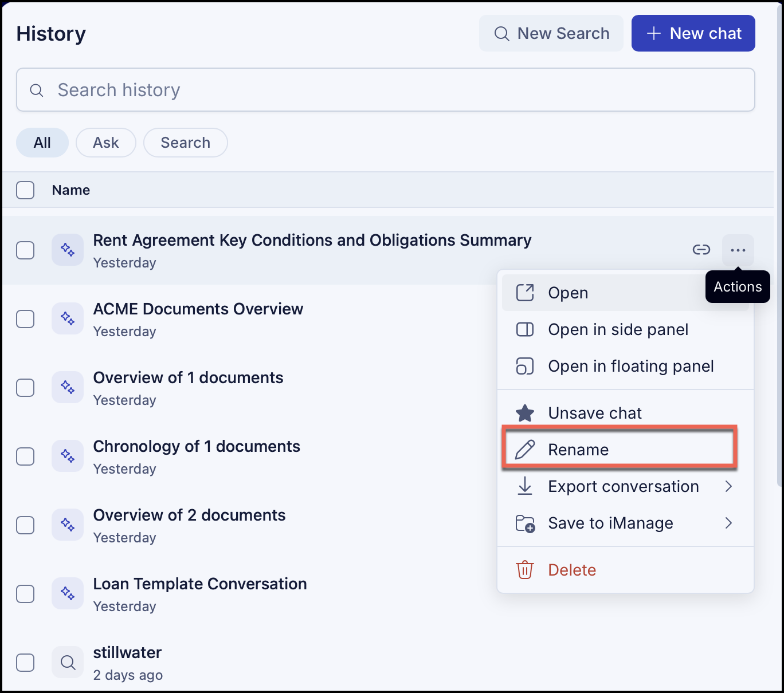Click the pencil icon next to Rename

click(x=525, y=450)
